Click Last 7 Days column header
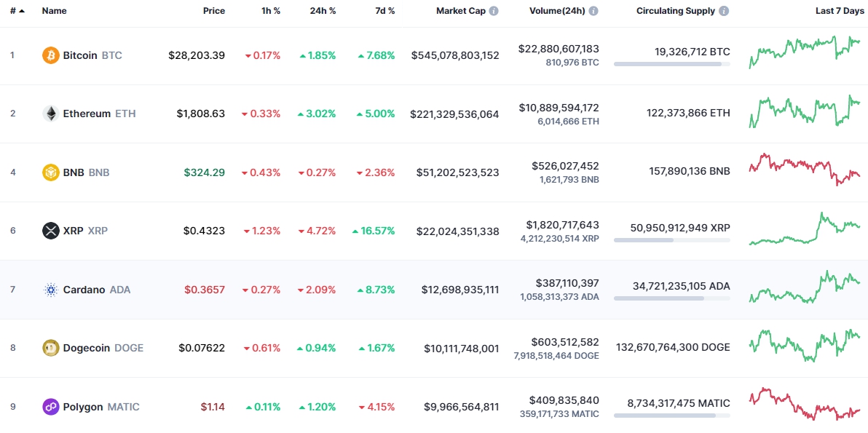 [838, 11]
